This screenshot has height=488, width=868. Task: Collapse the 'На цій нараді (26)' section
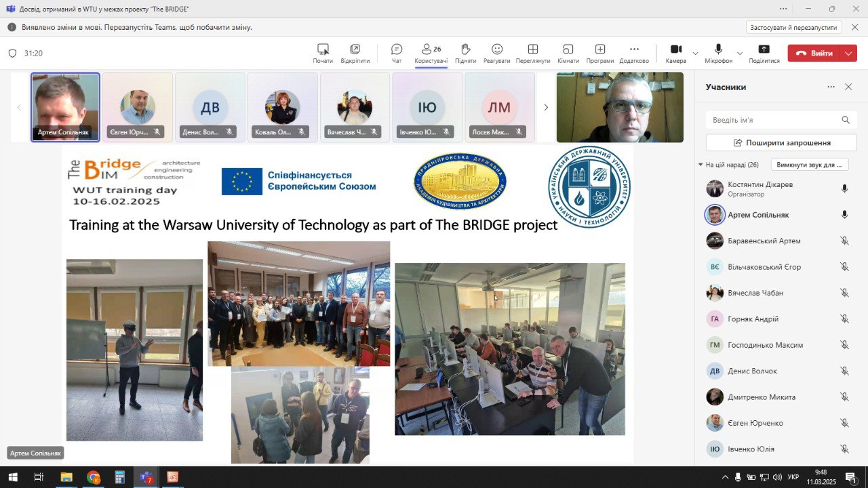(x=701, y=165)
